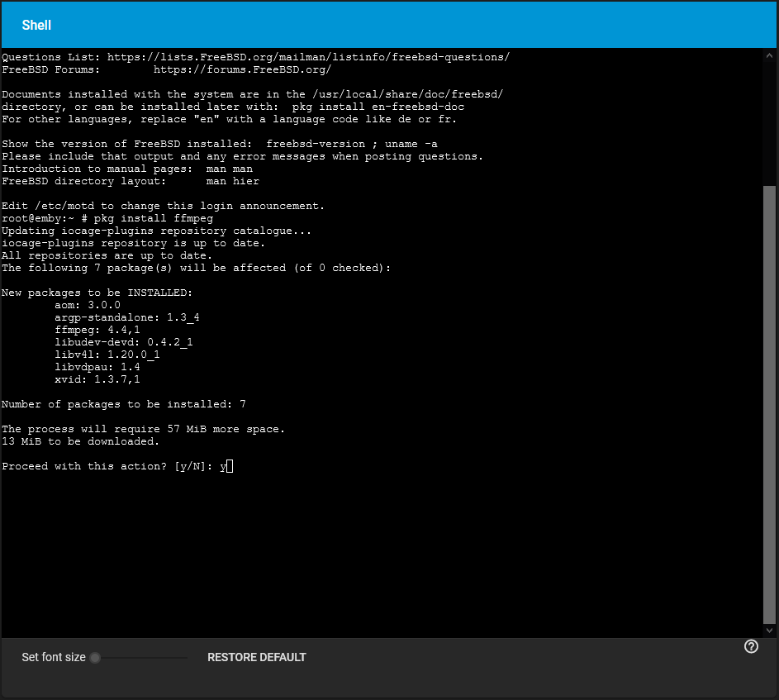This screenshot has height=700, width=779.
Task: Click the terminal scrollbar thumb
Action: point(769,405)
